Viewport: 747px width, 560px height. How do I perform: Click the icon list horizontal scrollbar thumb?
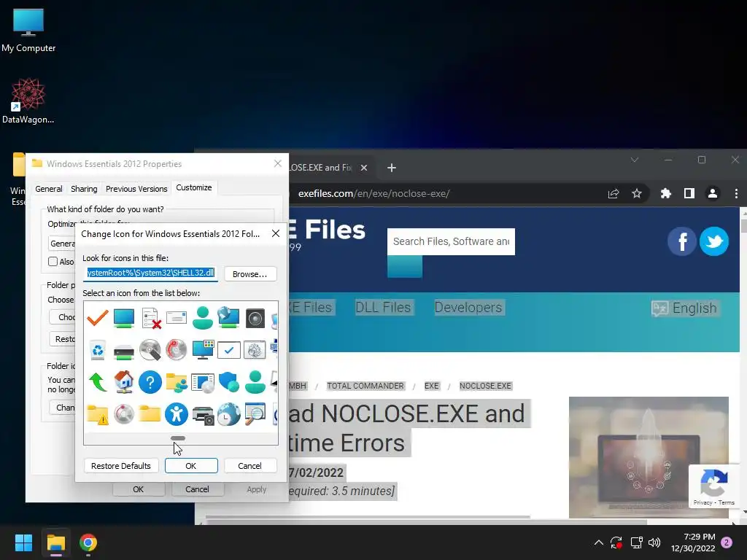pos(178,438)
